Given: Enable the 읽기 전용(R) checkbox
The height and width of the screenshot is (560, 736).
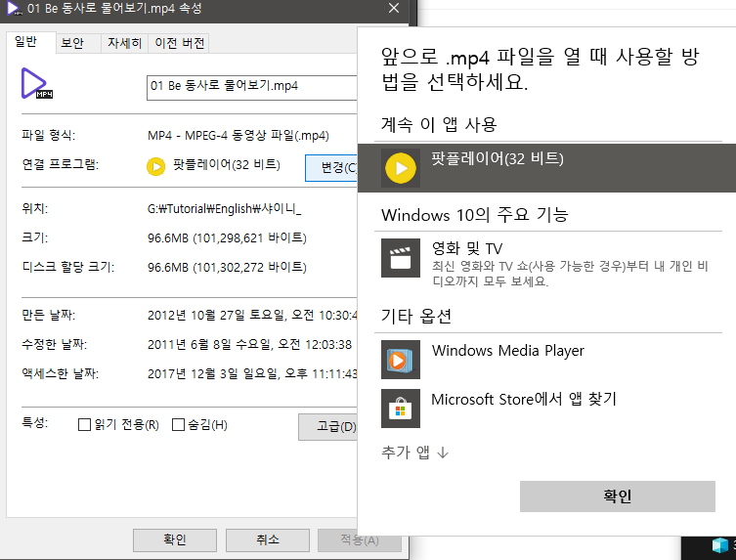Looking at the screenshot, I should (x=84, y=425).
